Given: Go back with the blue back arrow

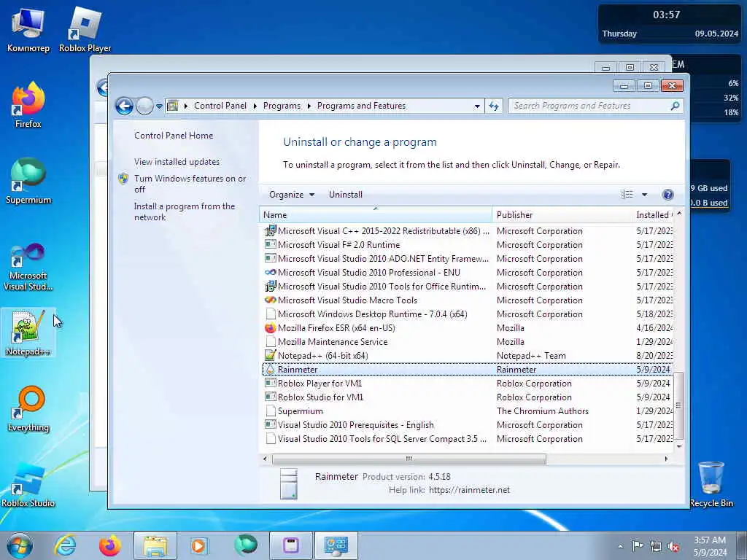Looking at the screenshot, I should point(124,106).
